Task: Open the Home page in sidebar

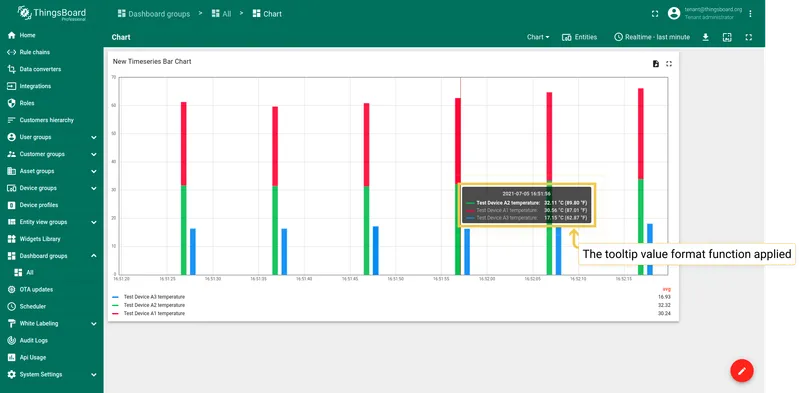Action: 51,35
